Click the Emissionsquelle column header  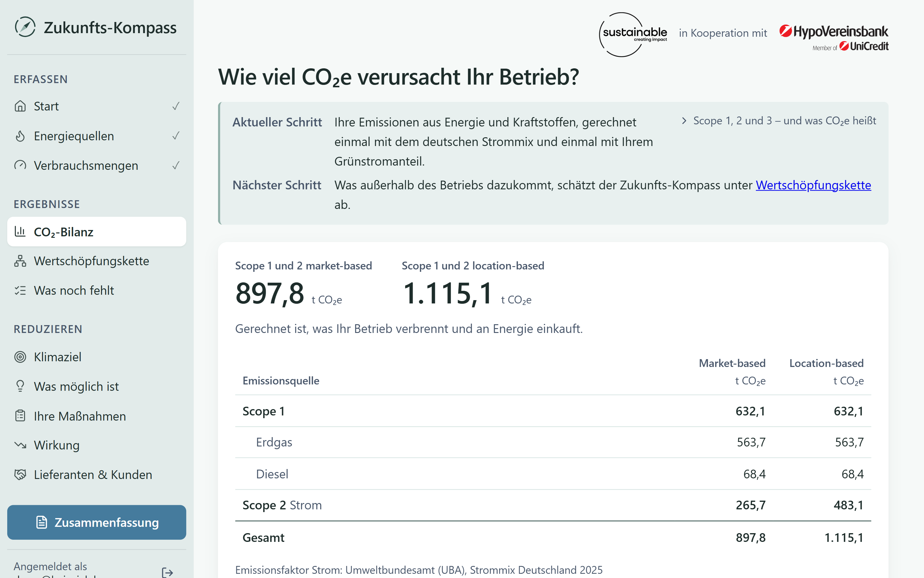[281, 381]
